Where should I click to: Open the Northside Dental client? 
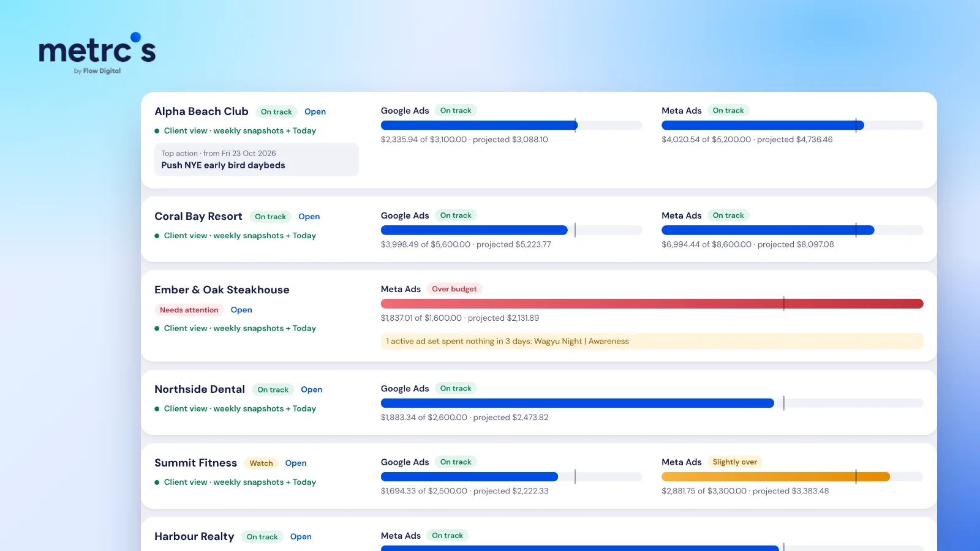pos(311,389)
